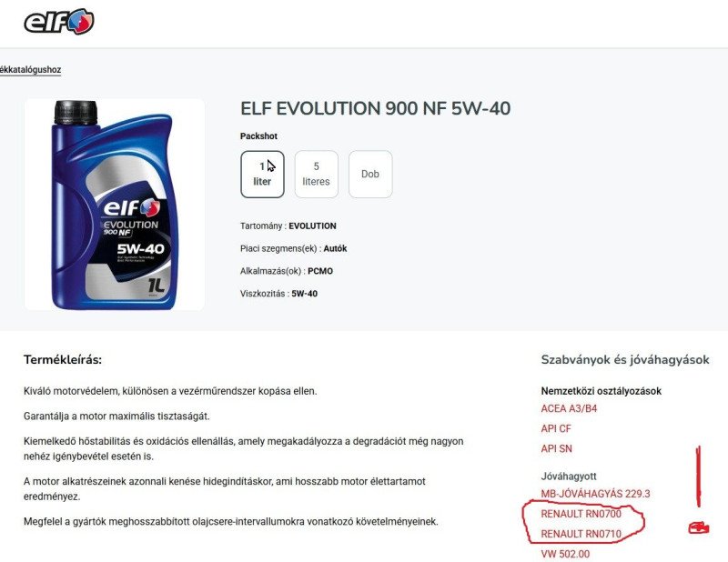The image size is (728, 562).
Task: Click the oil bottle product image
Action: point(115,205)
